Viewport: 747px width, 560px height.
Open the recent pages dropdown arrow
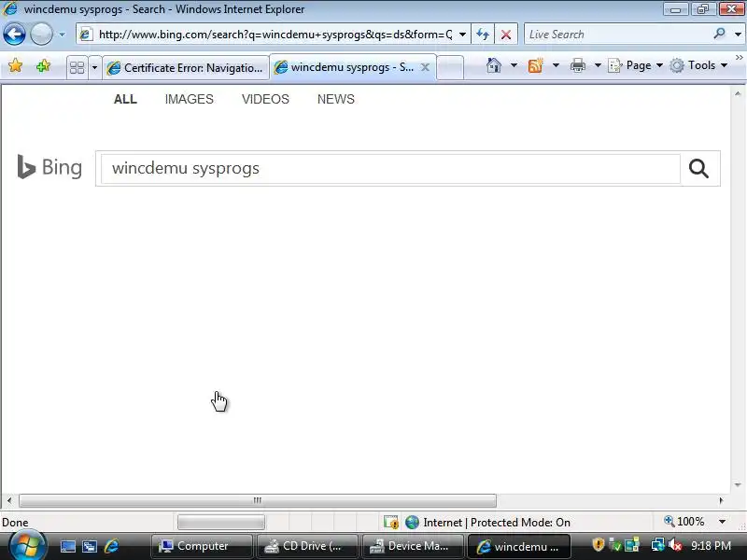coord(62,35)
